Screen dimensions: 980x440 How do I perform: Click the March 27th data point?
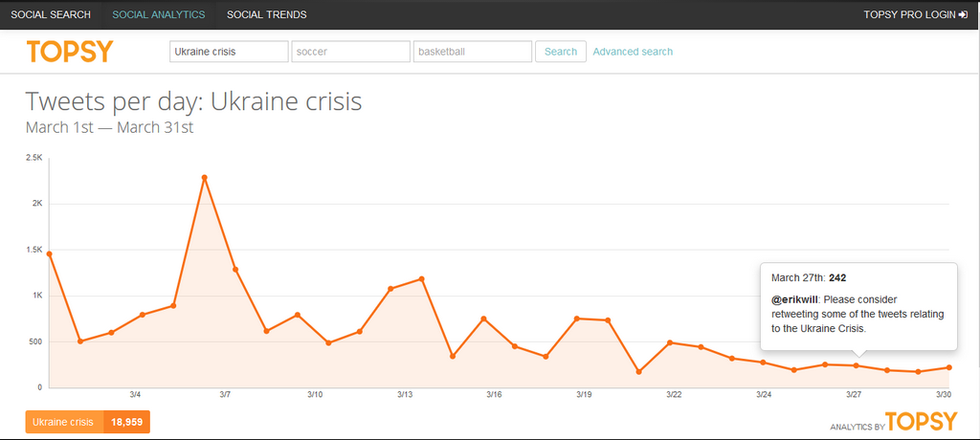[857, 365]
